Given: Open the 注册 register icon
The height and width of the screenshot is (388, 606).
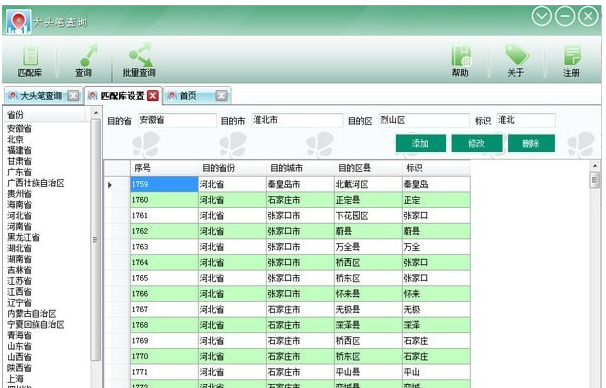Looking at the screenshot, I should pos(572,61).
